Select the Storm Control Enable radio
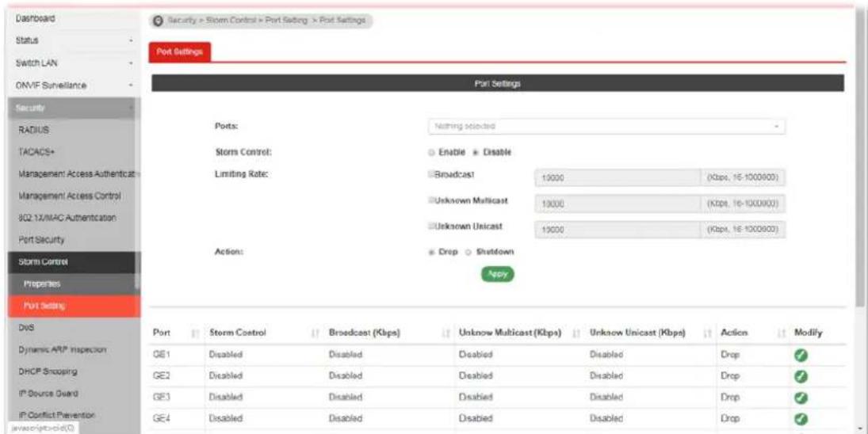The height and width of the screenshot is (434, 868). coord(431,153)
